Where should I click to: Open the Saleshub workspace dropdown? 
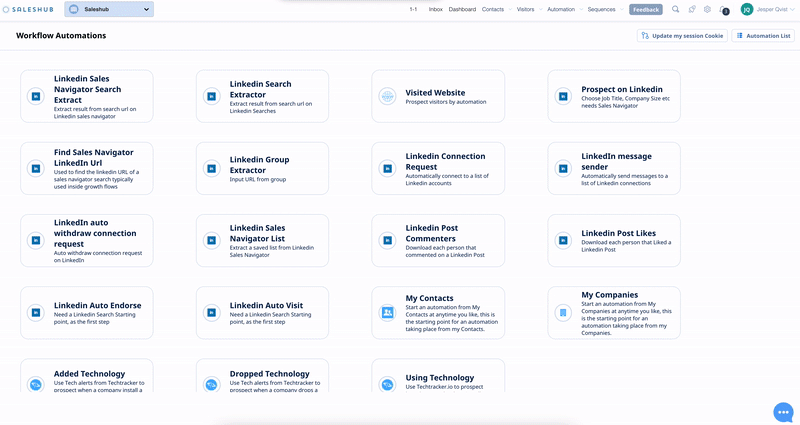pos(109,9)
